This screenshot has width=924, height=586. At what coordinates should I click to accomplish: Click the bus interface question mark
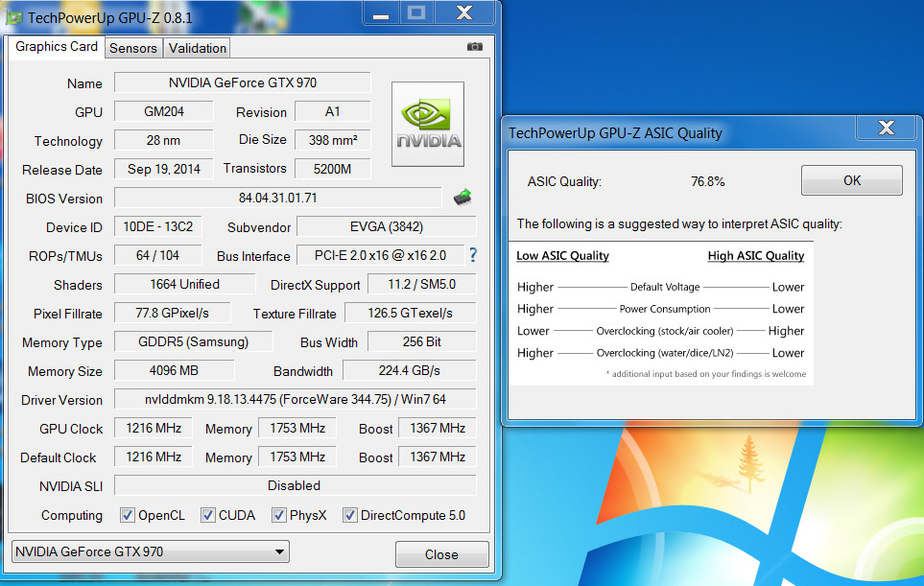point(473,255)
